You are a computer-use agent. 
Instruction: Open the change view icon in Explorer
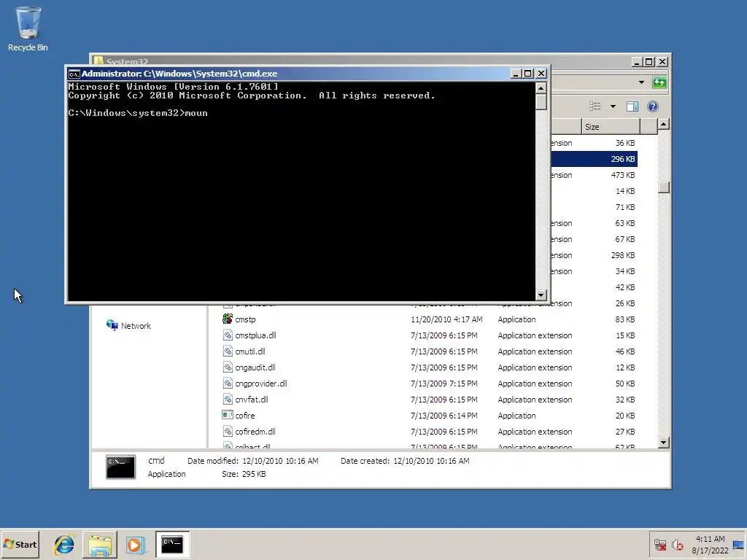tap(595, 106)
